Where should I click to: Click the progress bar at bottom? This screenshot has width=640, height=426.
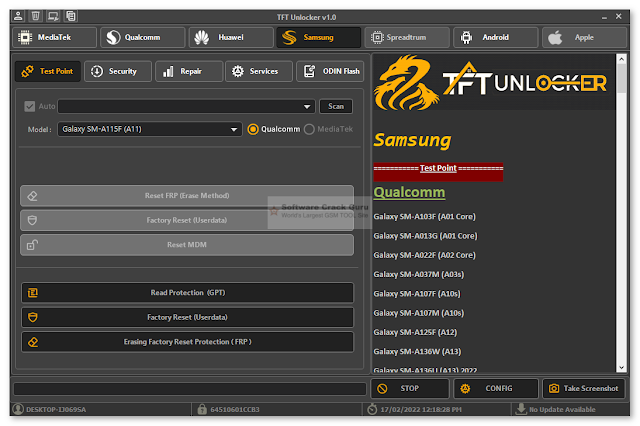(x=190, y=389)
